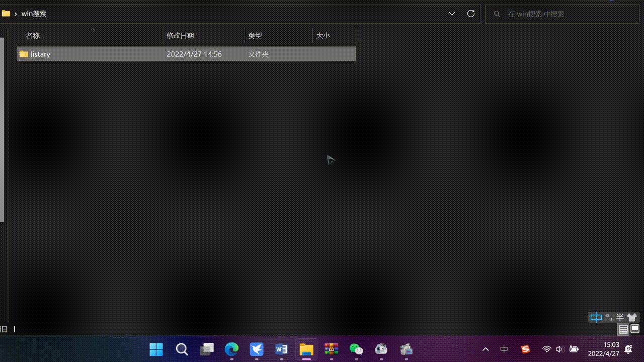Mute system volume from the tray speaker icon
The height and width of the screenshot is (362, 644).
pos(559,349)
